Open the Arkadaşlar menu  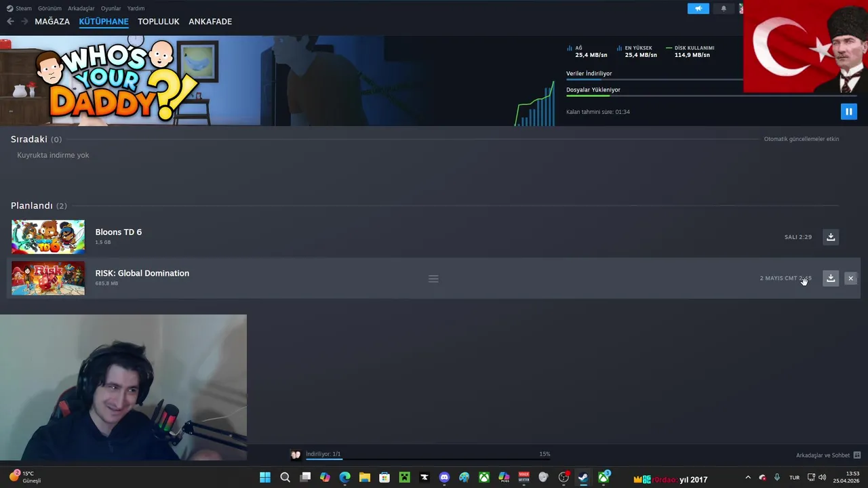(x=81, y=9)
